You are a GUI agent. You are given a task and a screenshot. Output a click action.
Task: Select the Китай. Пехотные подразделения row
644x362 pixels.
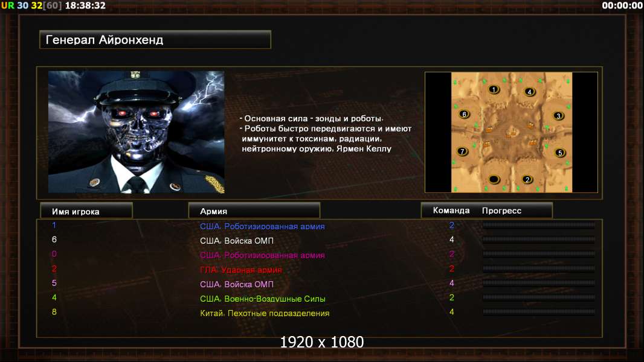319,313
